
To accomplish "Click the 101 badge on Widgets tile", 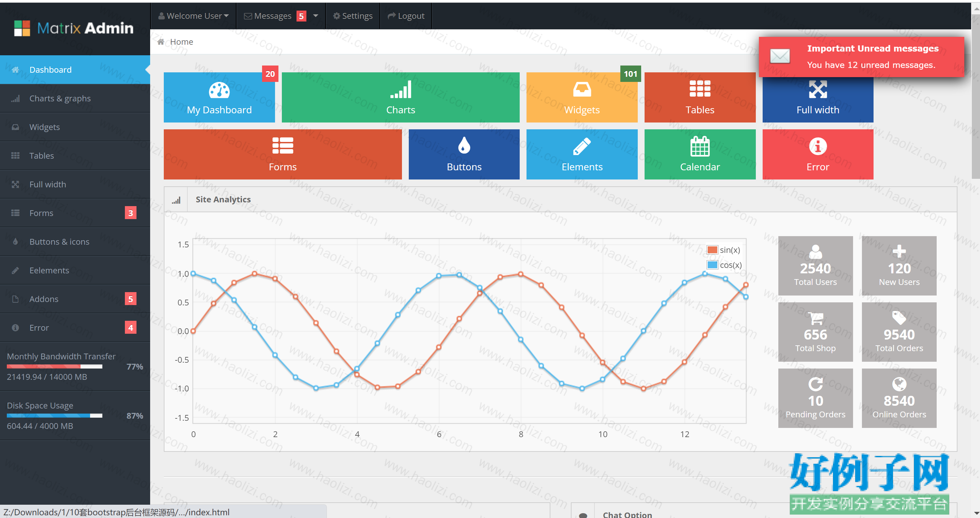I will tap(630, 74).
